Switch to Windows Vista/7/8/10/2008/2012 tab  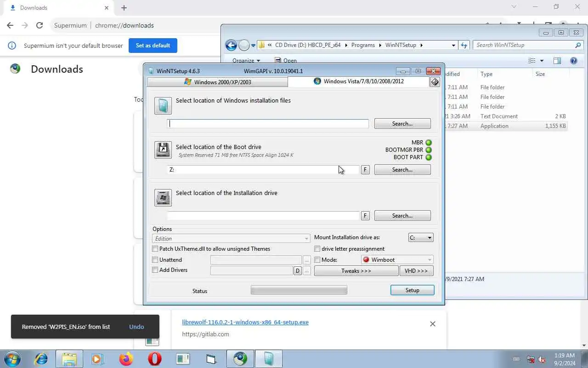point(359,81)
